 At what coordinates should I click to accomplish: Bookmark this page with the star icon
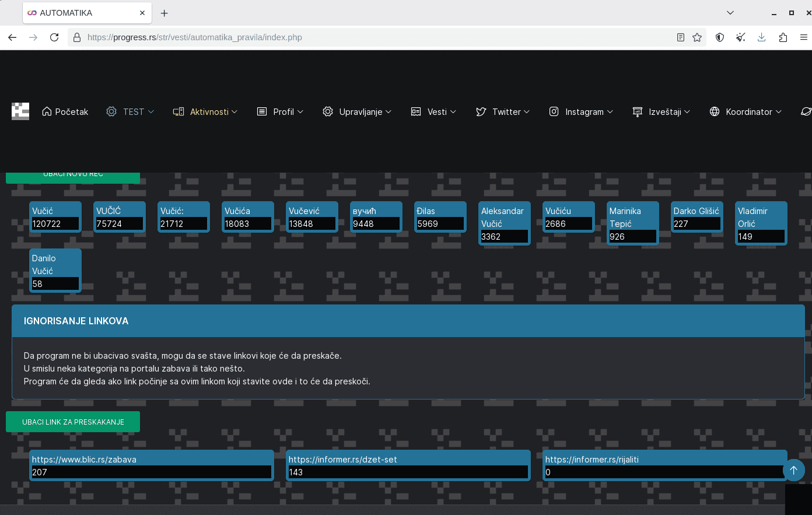pos(697,37)
